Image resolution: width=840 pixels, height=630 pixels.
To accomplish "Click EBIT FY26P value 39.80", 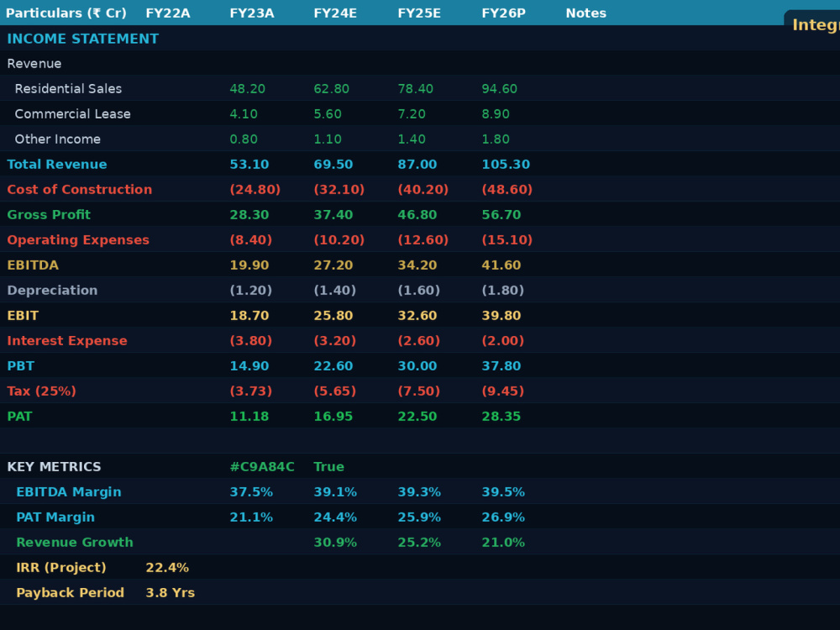I will pos(501,316).
